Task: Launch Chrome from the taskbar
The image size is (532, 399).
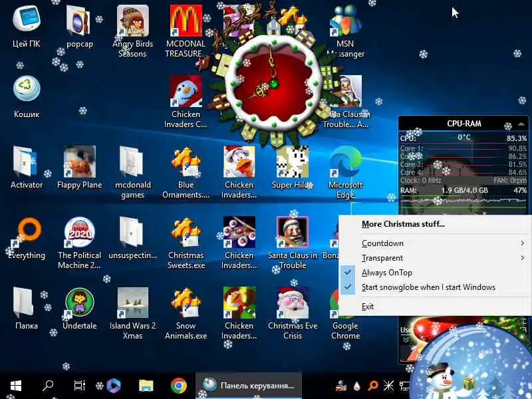Action: (x=178, y=386)
